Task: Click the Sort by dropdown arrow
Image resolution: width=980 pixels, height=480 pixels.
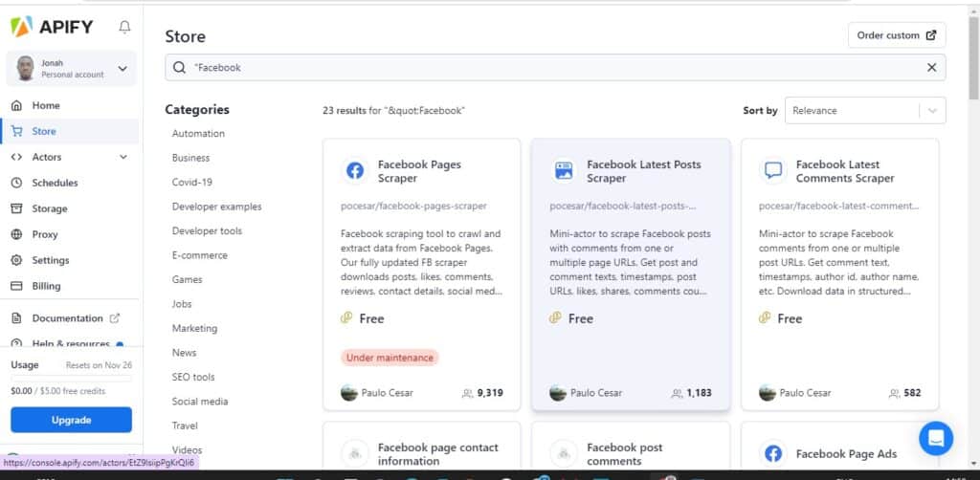Action: [932, 111]
